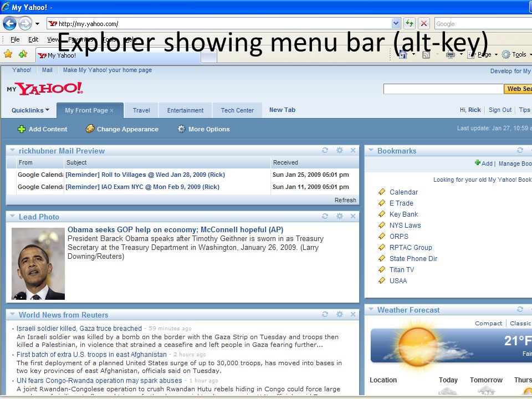Switch to the Travel tab

141,110
